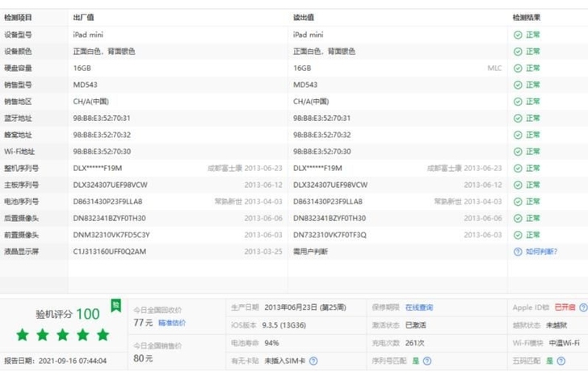Click DN832341BZYF0TH30 in the 出厂值 column
Screen dimensions: 588x376
110,219
